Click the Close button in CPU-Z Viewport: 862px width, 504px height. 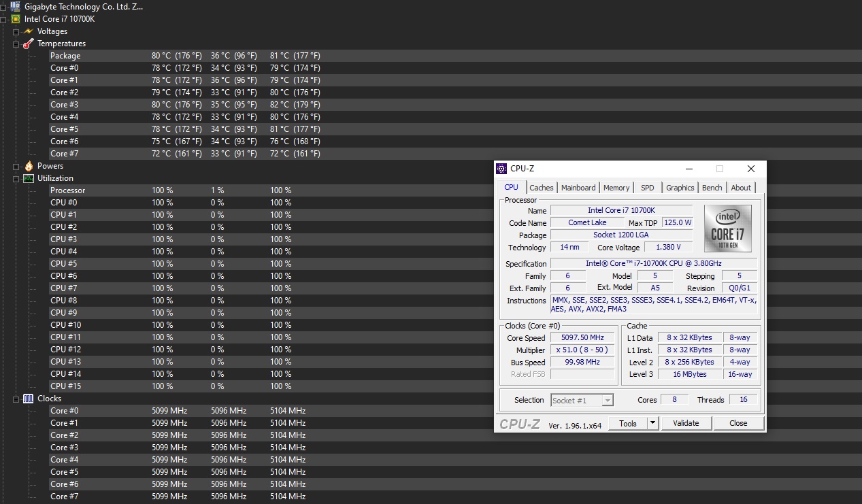tap(738, 423)
